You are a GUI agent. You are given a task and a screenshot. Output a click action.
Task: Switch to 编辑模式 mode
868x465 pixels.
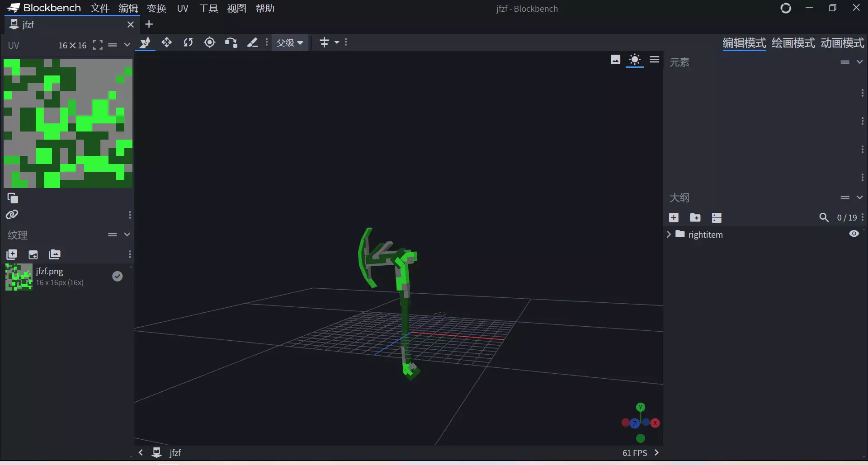click(744, 43)
